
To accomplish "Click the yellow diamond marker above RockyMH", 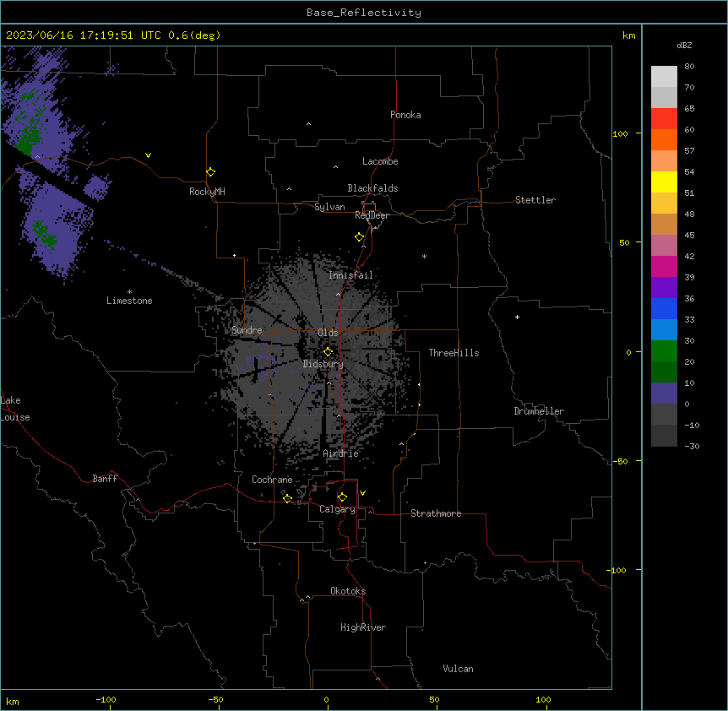I will coord(210,172).
